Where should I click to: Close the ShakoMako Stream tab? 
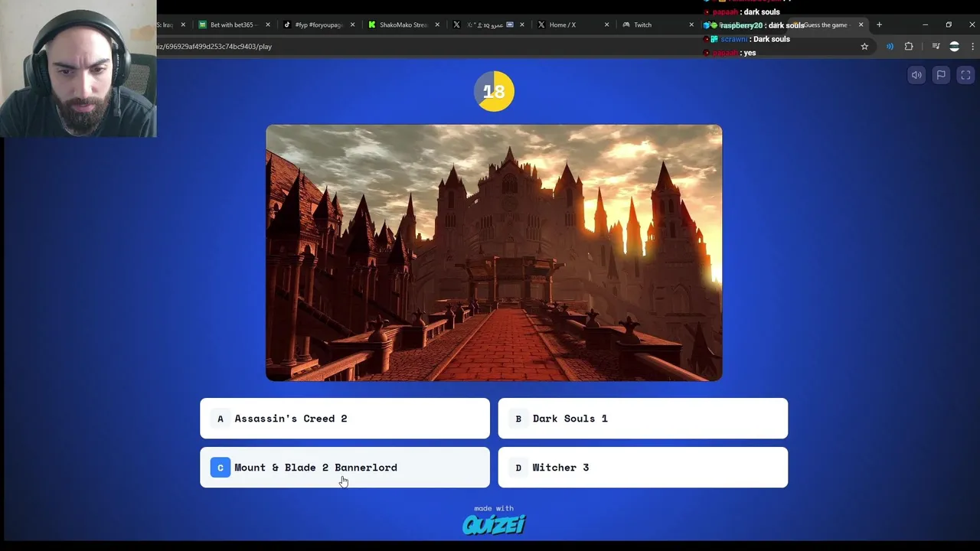click(438, 24)
